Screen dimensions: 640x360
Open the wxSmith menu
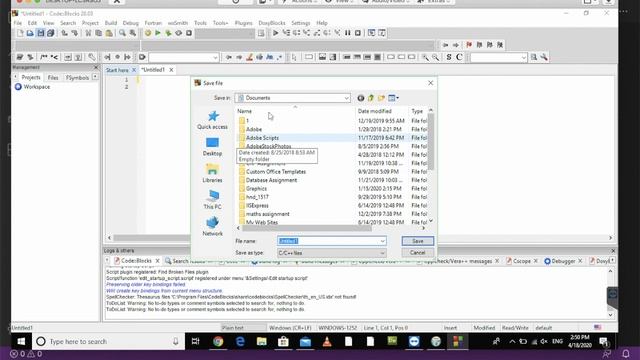tap(178, 23)
